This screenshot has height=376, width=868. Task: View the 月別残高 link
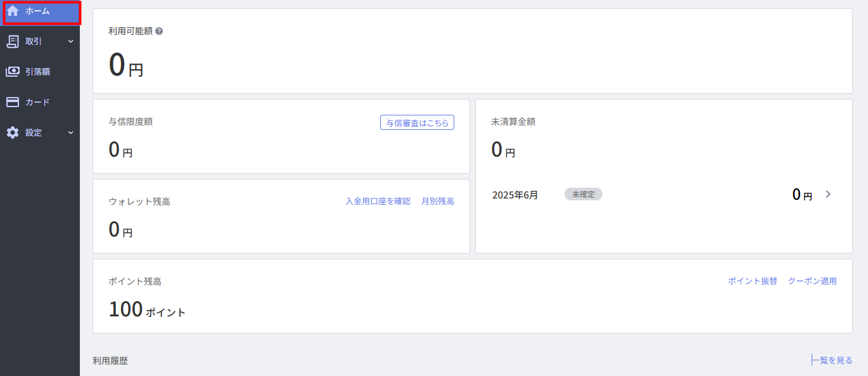click(438, 202)
